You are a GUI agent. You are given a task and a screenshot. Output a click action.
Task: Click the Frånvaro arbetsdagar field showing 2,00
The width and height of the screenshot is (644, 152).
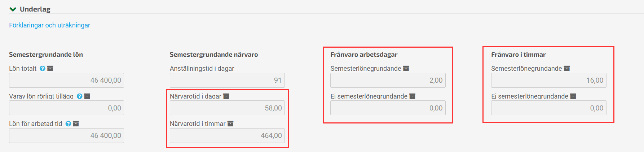point(388,80)
